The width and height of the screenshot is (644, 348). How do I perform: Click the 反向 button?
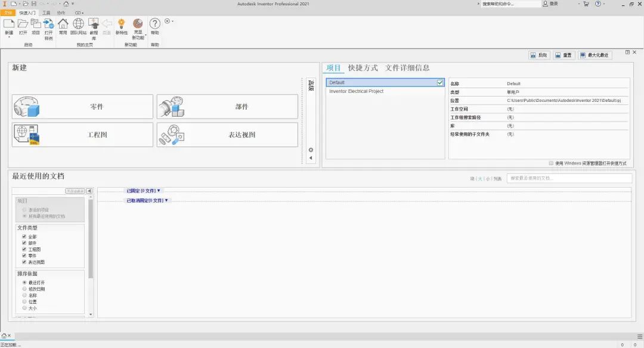click(x=539, y=55)
